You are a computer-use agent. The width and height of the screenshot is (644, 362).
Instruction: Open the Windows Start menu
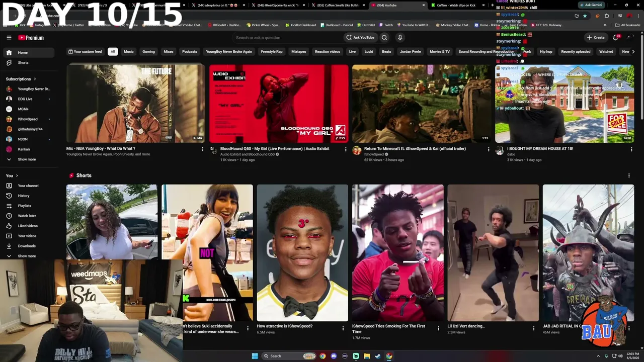point(255,356)
